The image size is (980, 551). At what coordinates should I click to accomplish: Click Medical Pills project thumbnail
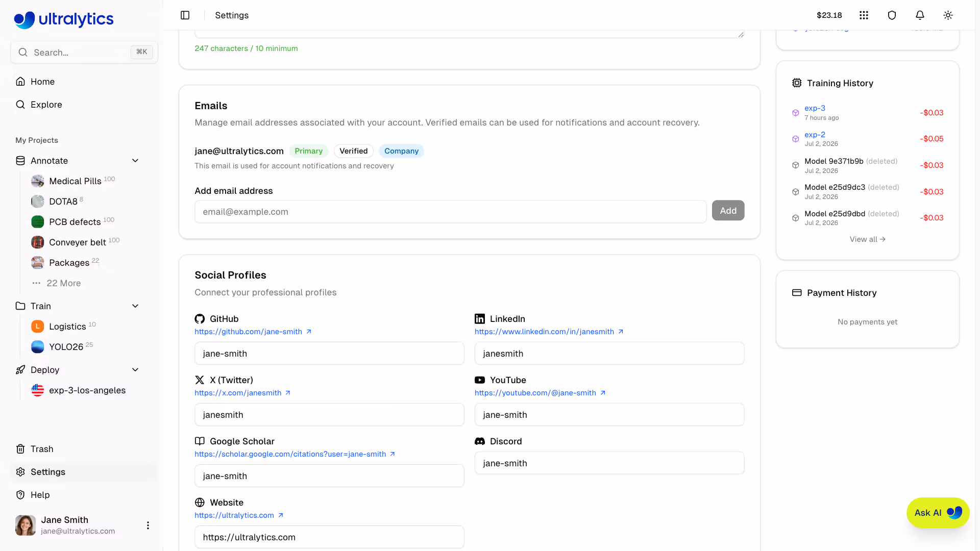(38, 181)
